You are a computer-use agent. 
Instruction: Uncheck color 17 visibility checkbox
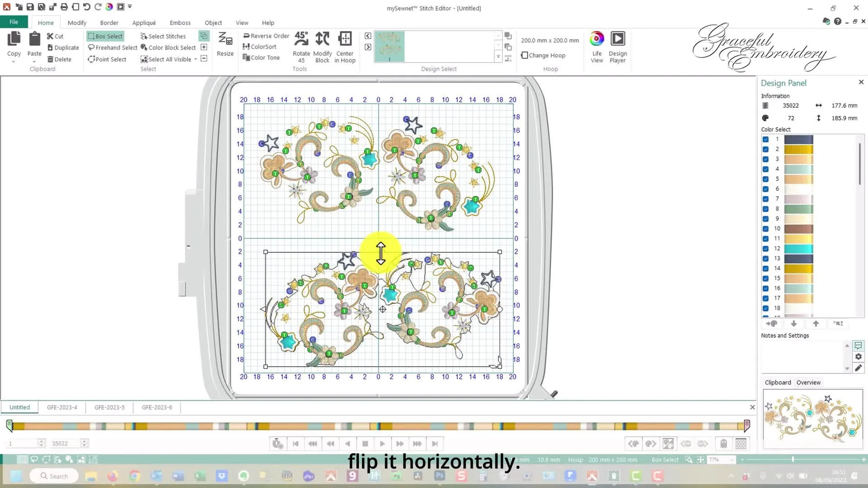click(x=766, y=298)
